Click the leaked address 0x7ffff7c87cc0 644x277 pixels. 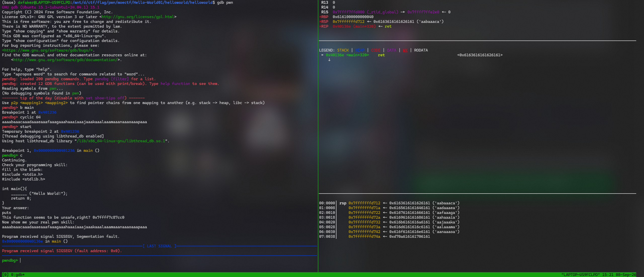coord(108,217)
